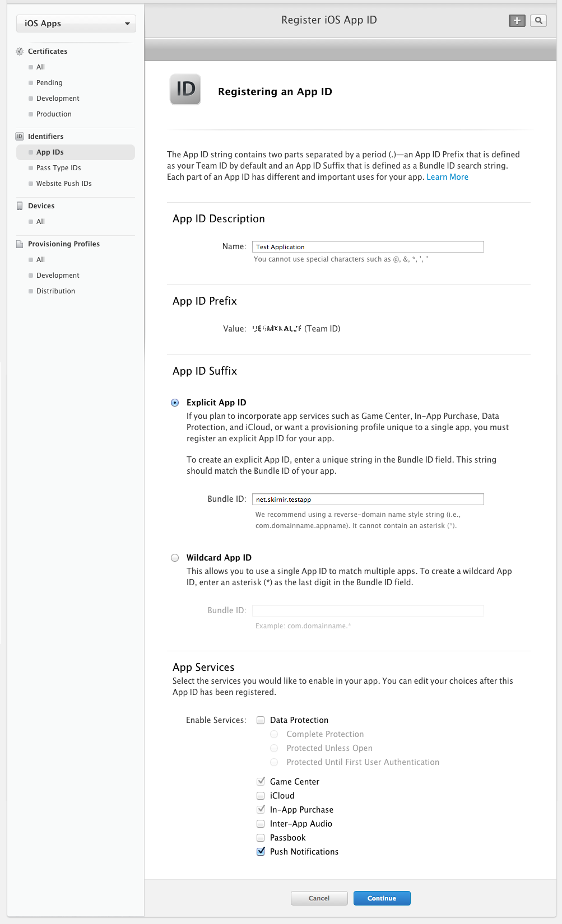Click the Explicit Bundle ID input field
Image resolution: width=562 pixels, height=924 pixels.
[x=368, y=500]
